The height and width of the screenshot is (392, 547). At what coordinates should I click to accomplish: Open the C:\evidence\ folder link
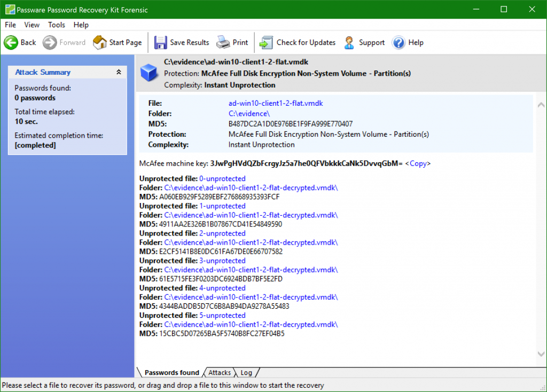(249, 114)
